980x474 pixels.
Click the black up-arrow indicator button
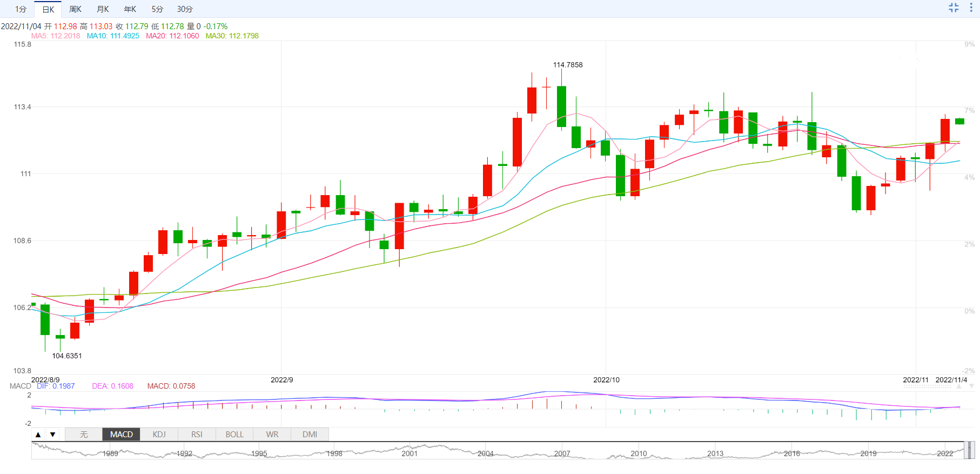[38, 435]
